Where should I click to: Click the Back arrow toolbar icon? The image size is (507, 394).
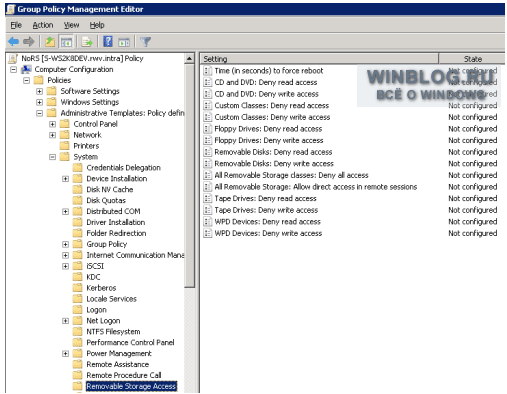coord(13,42)
